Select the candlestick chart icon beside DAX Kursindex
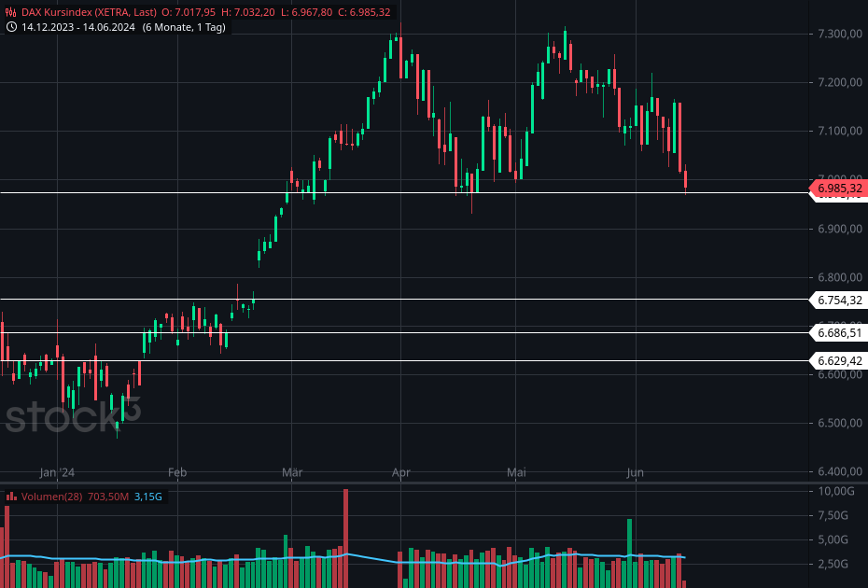Image resolution: width=868 pixels, height=588 pixels. pyautogui.click(x=9, y=12)
